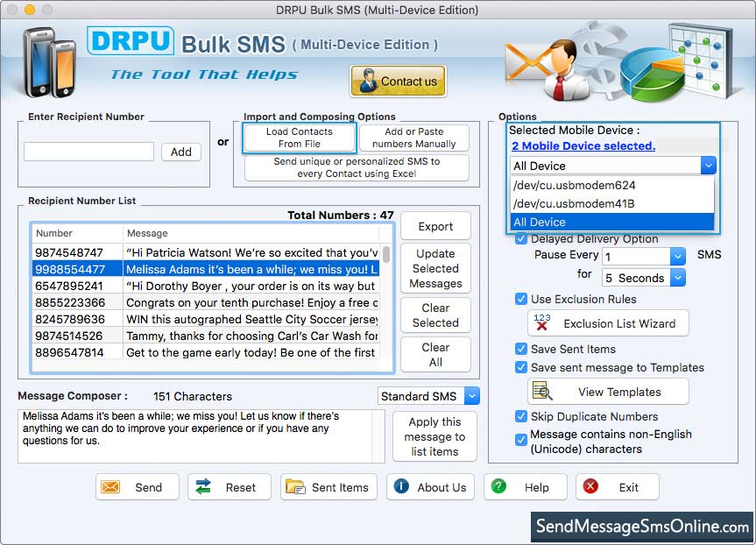
Task: Click the two phones logo icon
Action: pos(49,62)
